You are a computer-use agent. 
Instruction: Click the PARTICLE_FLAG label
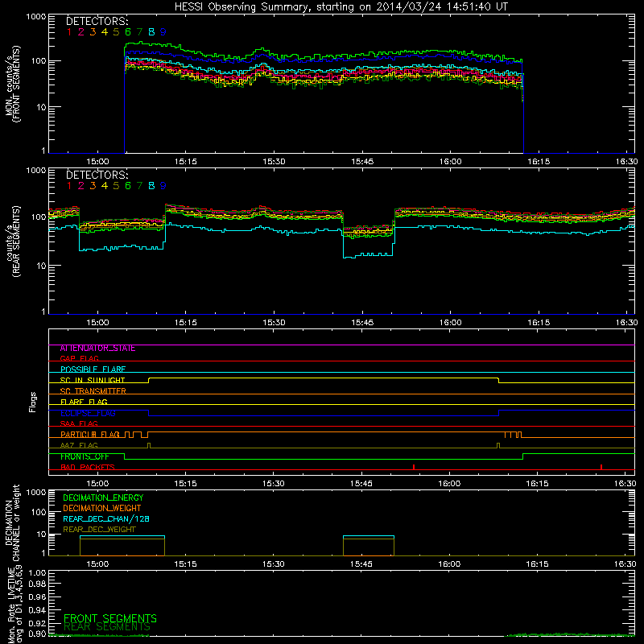(90, 435)
